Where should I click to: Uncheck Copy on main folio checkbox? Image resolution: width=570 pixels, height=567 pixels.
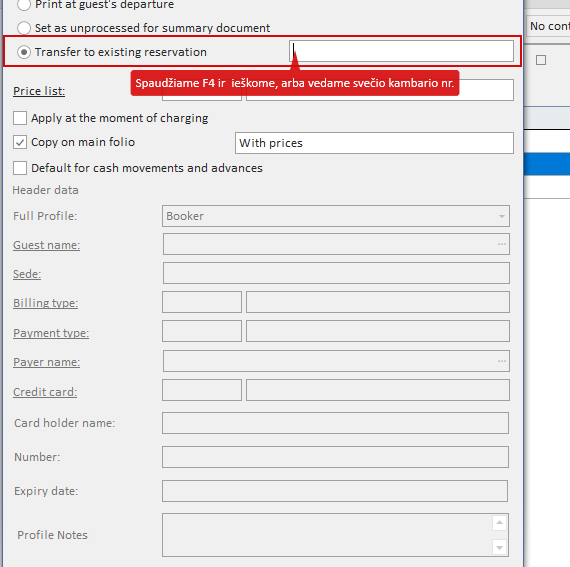click(x=20, y=142)
